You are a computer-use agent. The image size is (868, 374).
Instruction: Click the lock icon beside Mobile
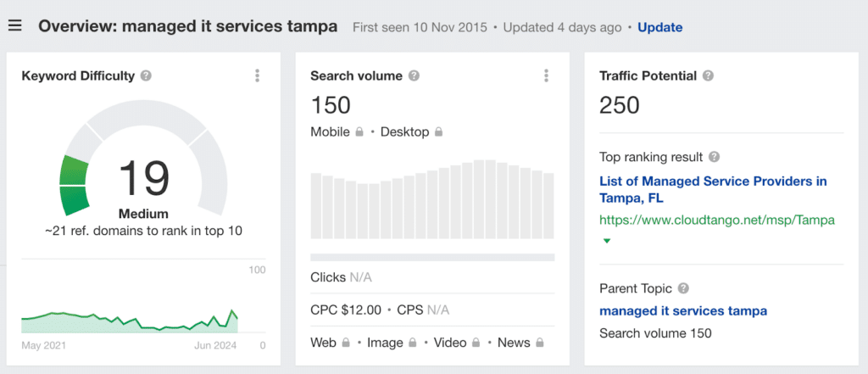click(359, 131)
